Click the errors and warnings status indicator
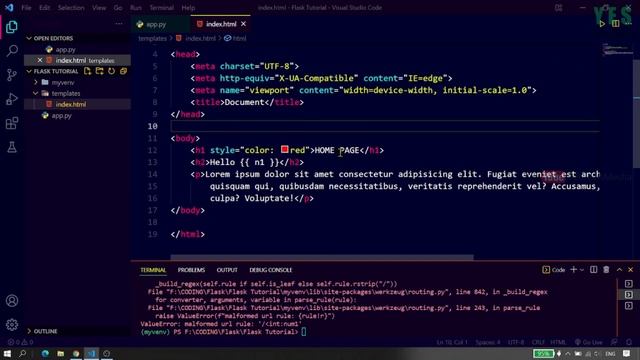This screenshot has width=640, height=360. click(20, 342)
